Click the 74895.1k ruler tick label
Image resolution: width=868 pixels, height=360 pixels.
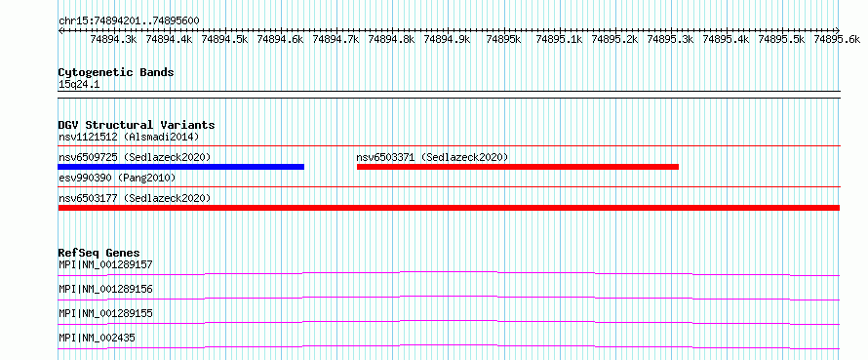coord(560,39)
